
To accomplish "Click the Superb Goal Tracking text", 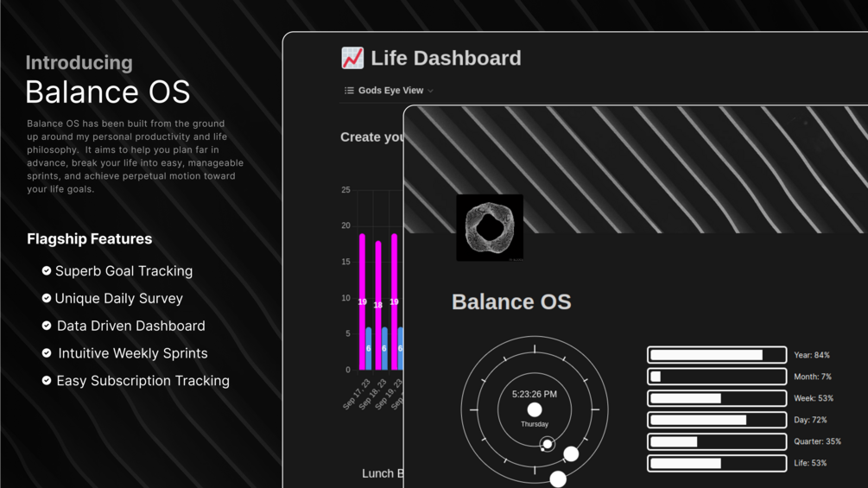I will point(124,270).
